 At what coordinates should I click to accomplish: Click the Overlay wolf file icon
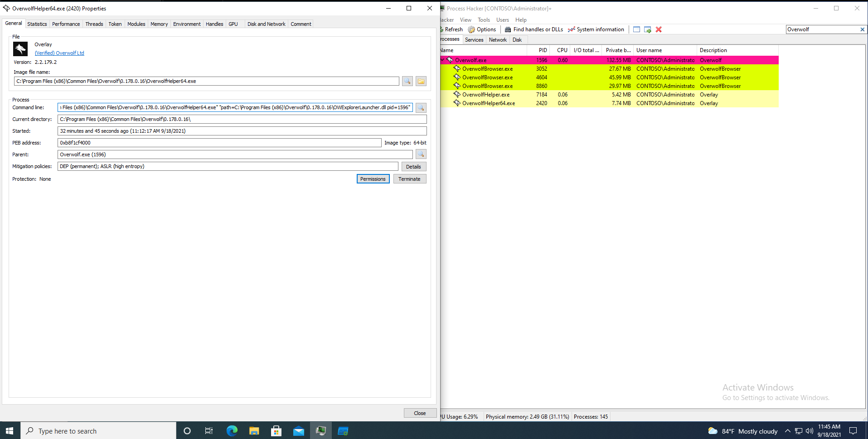[x=20, y=49]
